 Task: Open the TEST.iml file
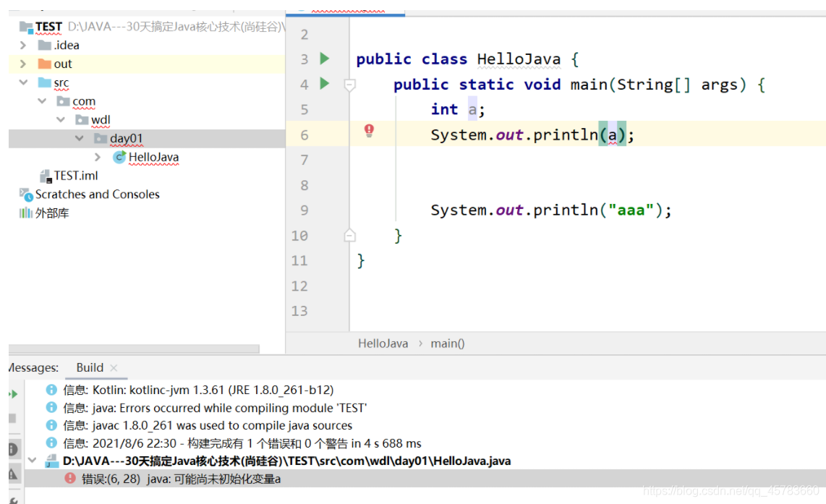(76, 176)
